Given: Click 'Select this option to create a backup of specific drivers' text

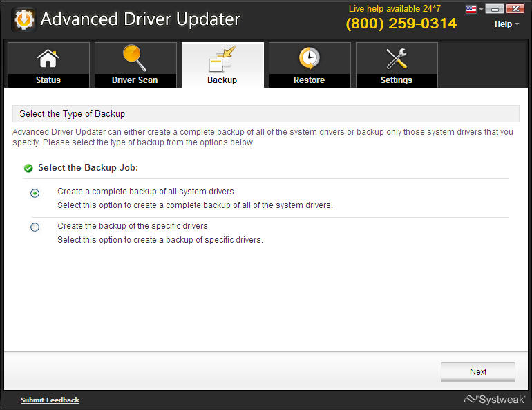Looking at the screenshot, I should (160, 240).
